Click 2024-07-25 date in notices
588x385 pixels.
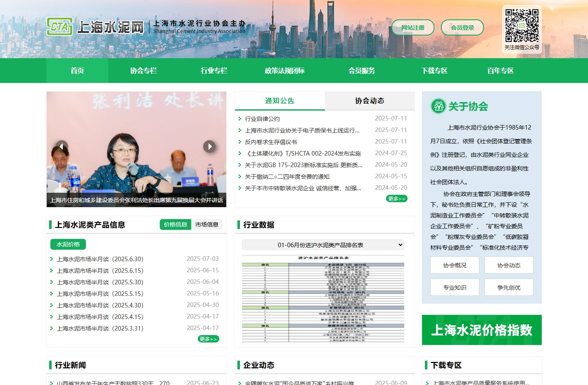[391, 153]
